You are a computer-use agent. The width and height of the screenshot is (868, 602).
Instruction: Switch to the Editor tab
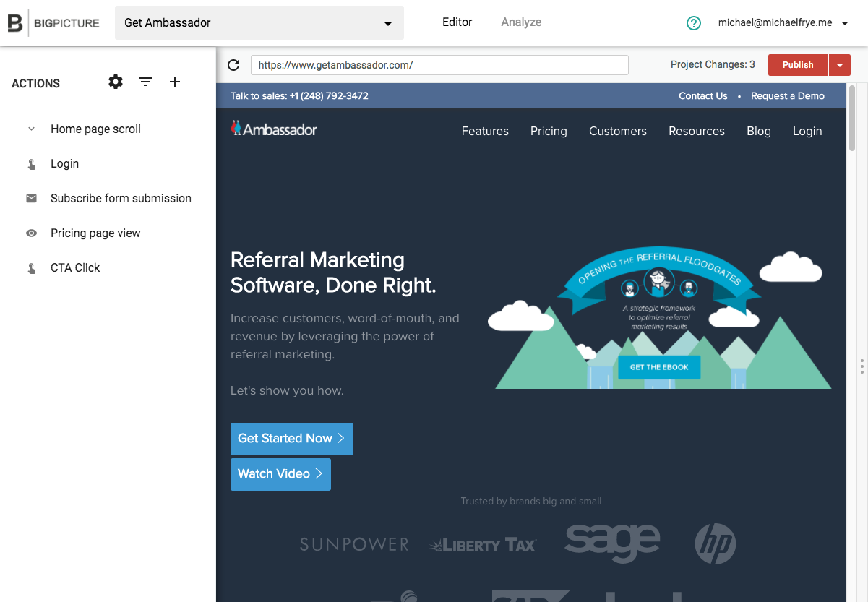tap(457, 22)
